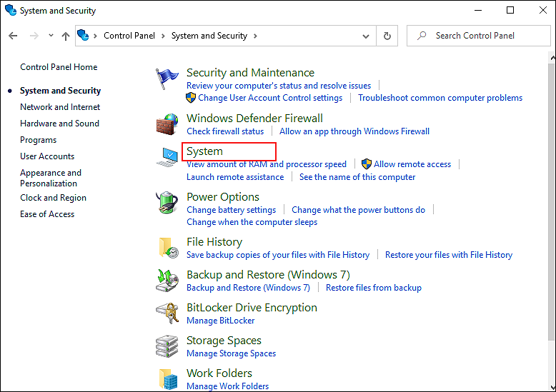Refresh the Control Panel page
Viewport: 556px width, 392px height.
[387, 36]
